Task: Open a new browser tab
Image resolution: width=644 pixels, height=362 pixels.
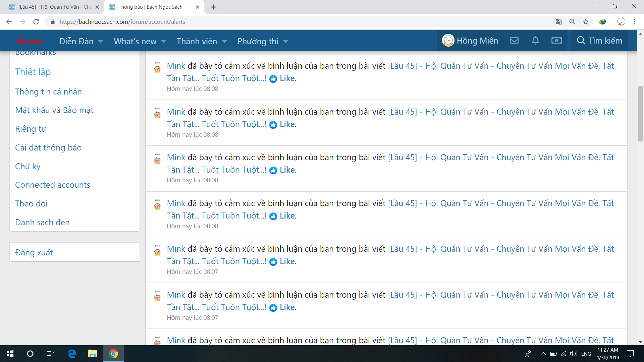Action: (x=213, y=7)
